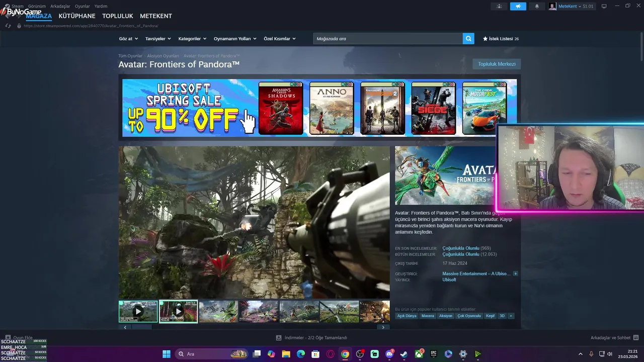The height and width of the screenshot is (362, 644).
Task: Open the Task View taskbar icon
Action: click(x=257, y=354)
